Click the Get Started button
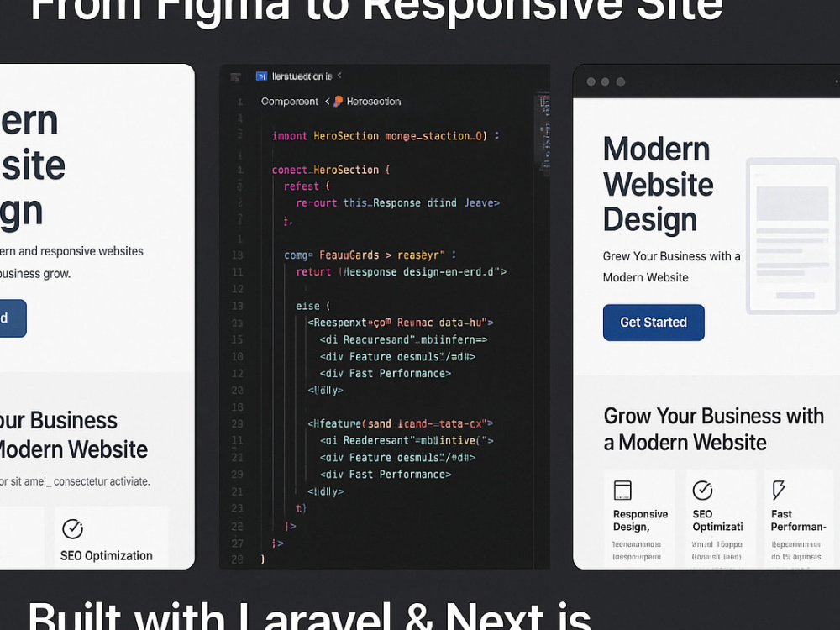The height and width of the screenshot is (630, 840). pyautogui.click(x=654, y=323)
